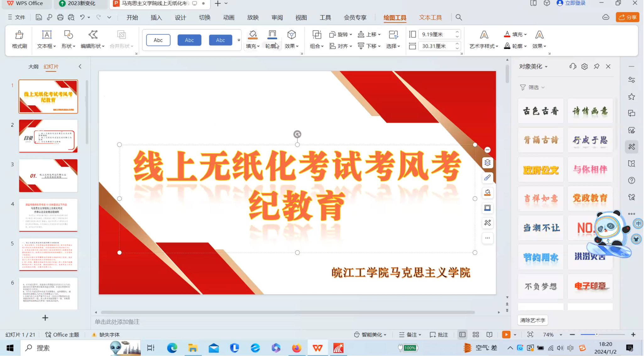Image resolution: width=644 pixels, height=356 pixels.
Task: Expand the 筛选 filter dropdown
Action: pyautogui.click(x=533, y=87)
